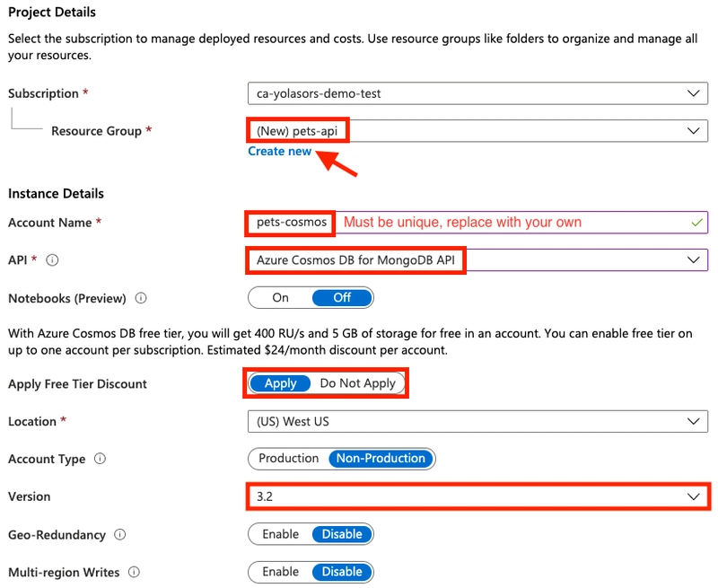The image size is (718, 588).
Task: Click the Subscription field label
Action: (43, 93)
